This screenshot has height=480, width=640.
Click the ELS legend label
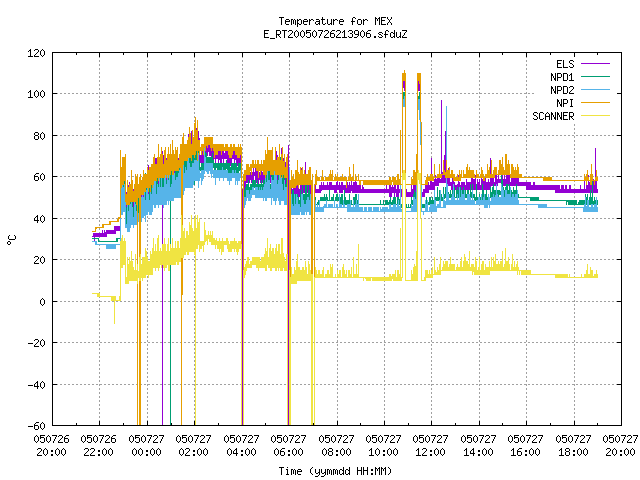pos(565,64)
